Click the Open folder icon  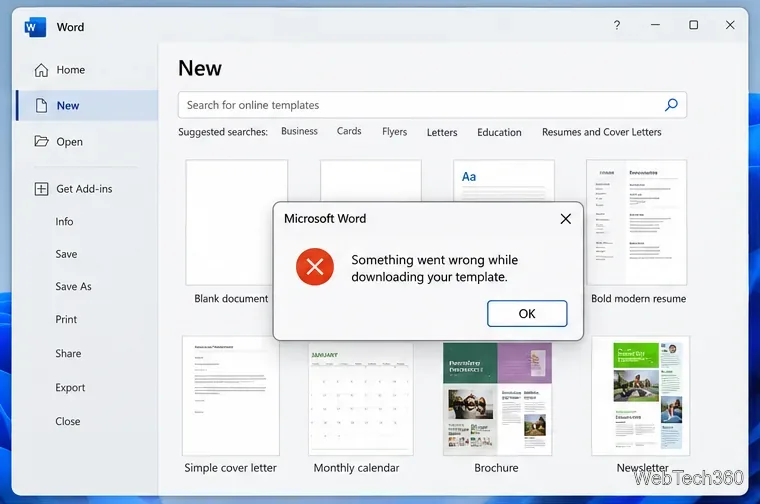41,141
